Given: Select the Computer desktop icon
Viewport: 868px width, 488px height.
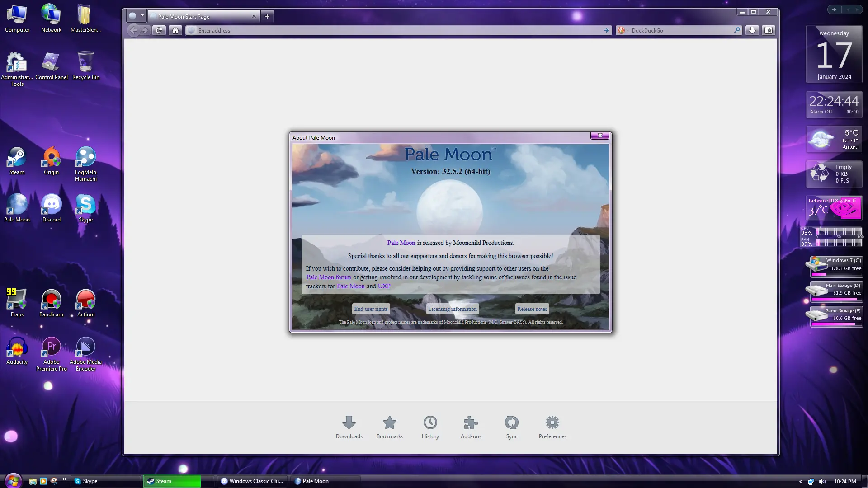Looking at the screenshot, I should point(17,19).
